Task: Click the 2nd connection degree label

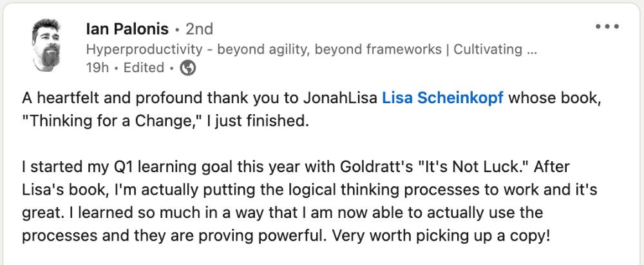Action: pos(199,29)
